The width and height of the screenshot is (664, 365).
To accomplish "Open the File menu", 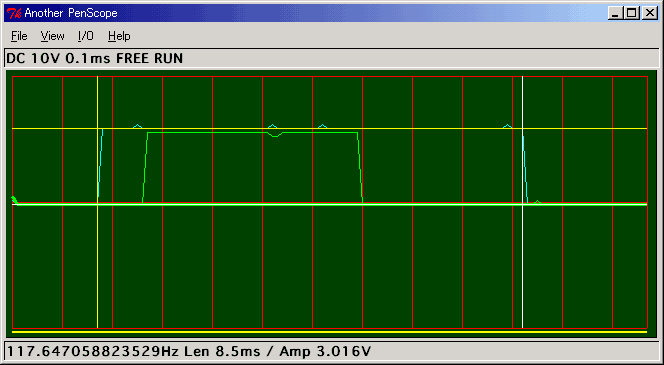I will [19, 36].
